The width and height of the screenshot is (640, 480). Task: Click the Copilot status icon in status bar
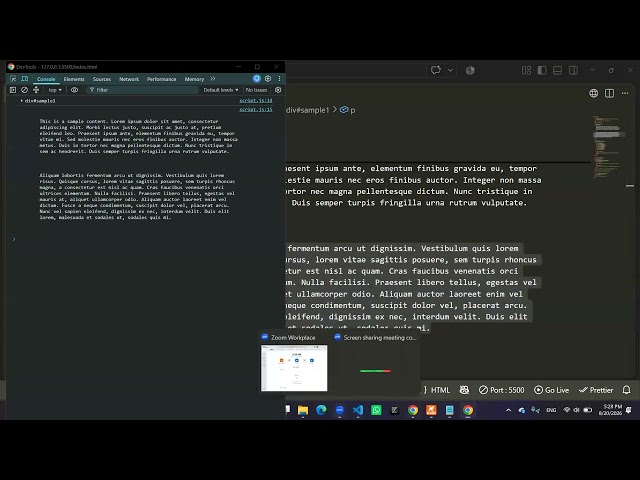coord(464,390)
